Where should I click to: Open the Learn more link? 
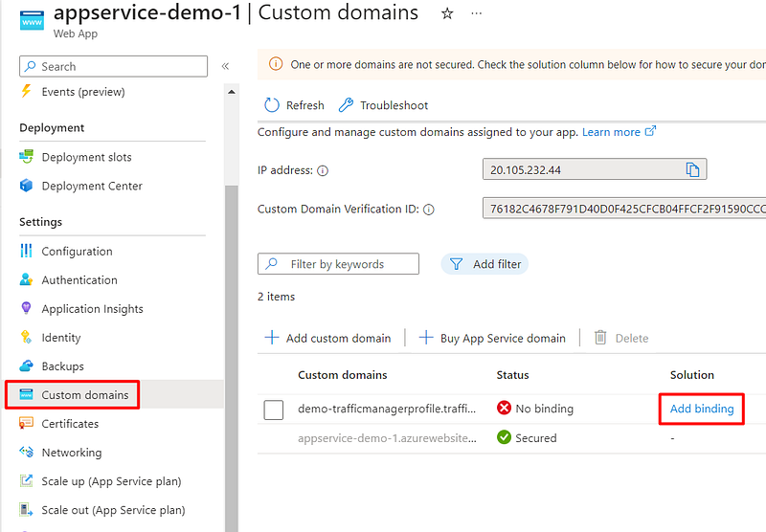(619, 132)
